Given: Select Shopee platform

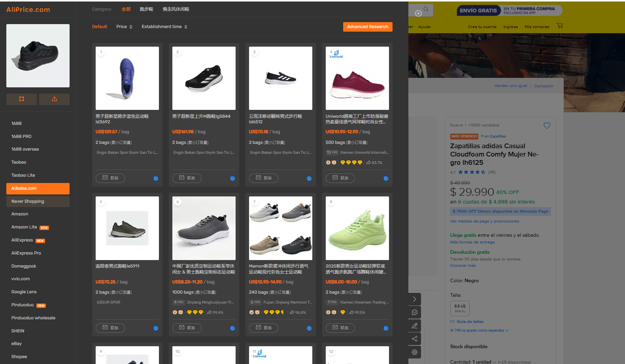Looking at the screenshot, I should coord(38,356).
